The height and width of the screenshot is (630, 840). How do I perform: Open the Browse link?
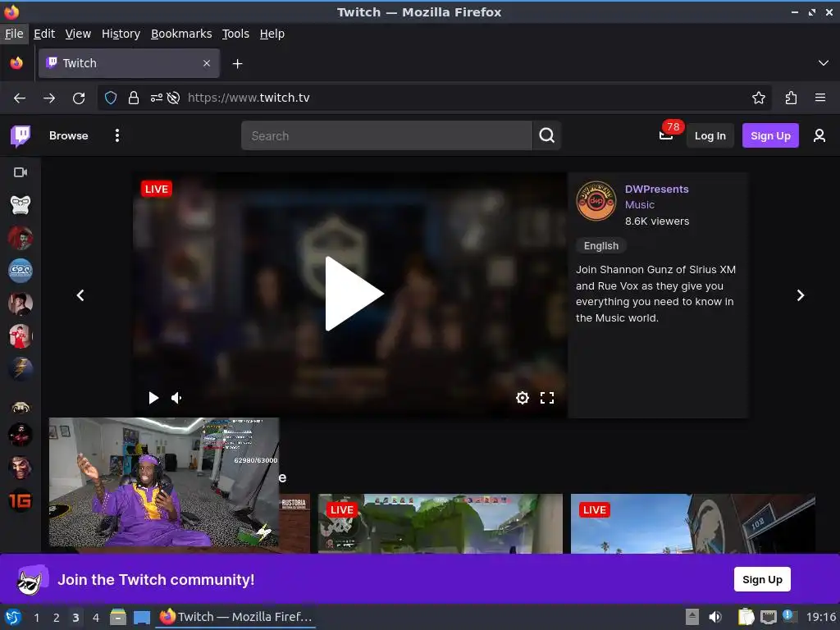pos(69,135)
